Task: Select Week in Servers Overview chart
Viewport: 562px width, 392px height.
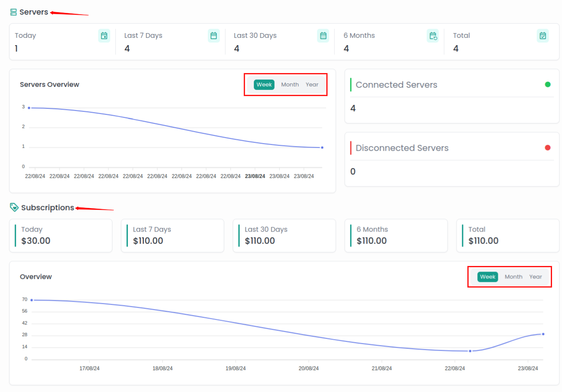Action: [x=264, y=84]
